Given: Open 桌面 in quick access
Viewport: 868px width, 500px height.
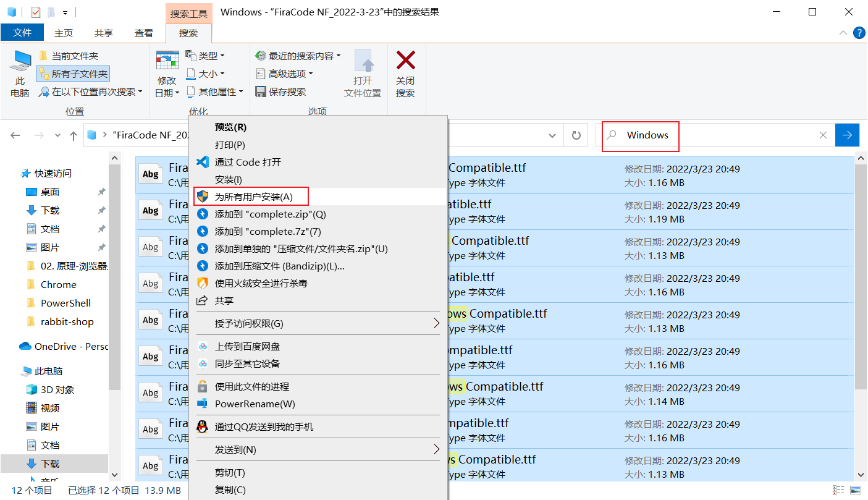Looking at the screenshot, I should (x=50, y=192).
